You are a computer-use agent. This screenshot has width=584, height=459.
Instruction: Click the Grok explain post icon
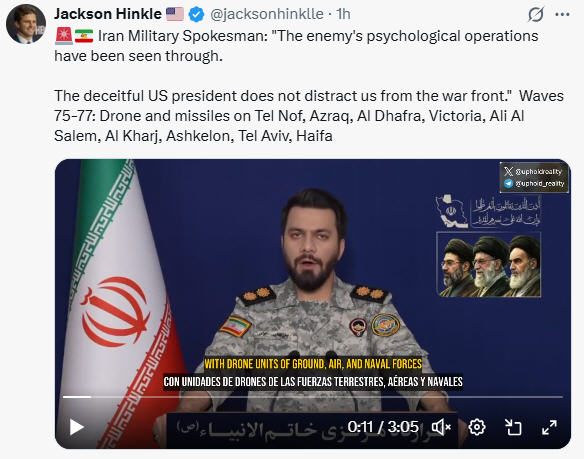pyautogui.click(x=535, y=15)
